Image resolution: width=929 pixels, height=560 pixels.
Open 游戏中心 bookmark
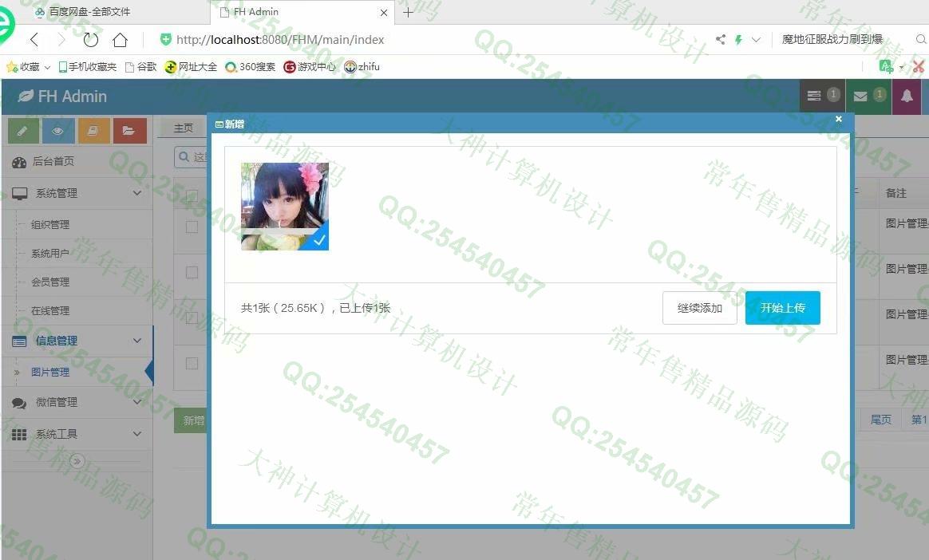coord(310,67)
